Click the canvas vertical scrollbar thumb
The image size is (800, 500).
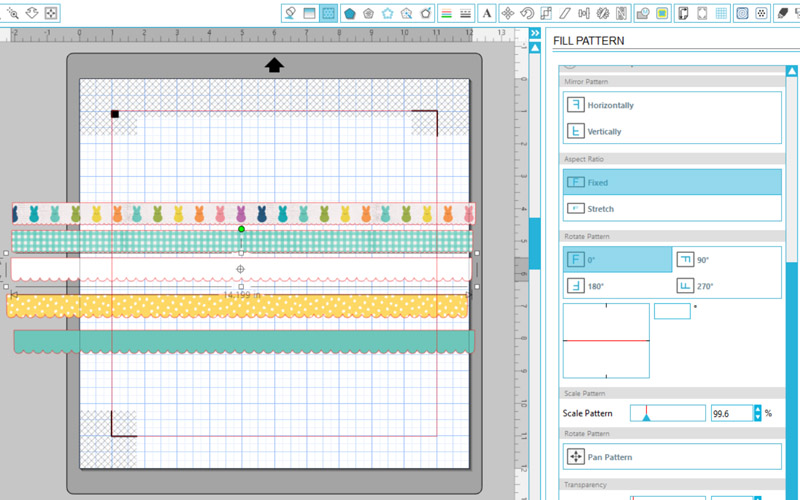pyautogui.click(x=535, y=243)
